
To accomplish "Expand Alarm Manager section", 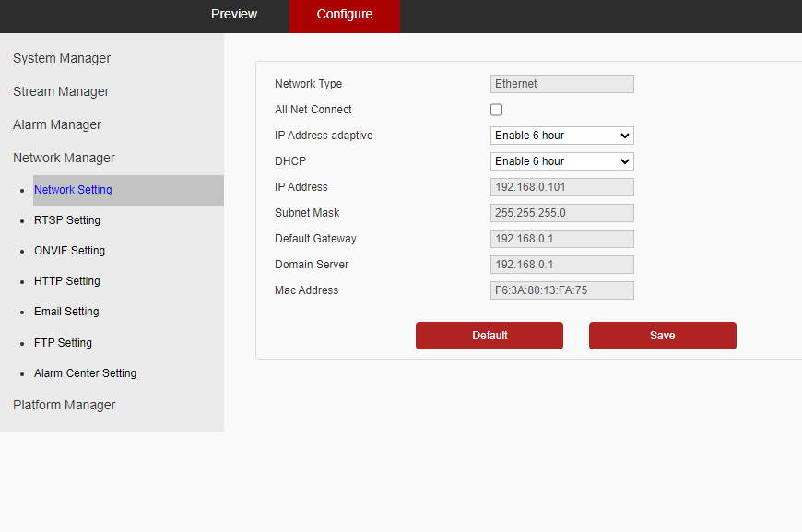I will pyautogui.click(x=57, y=124).
